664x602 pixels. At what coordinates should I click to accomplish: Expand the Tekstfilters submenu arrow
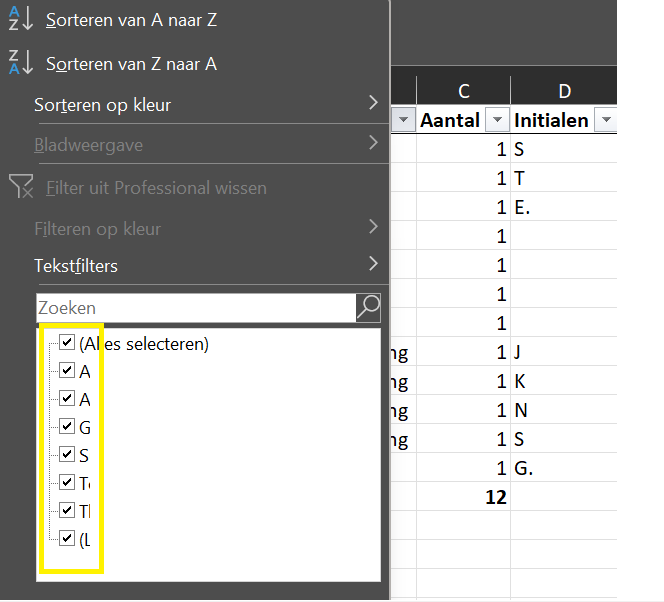click(x=373, y=265)
